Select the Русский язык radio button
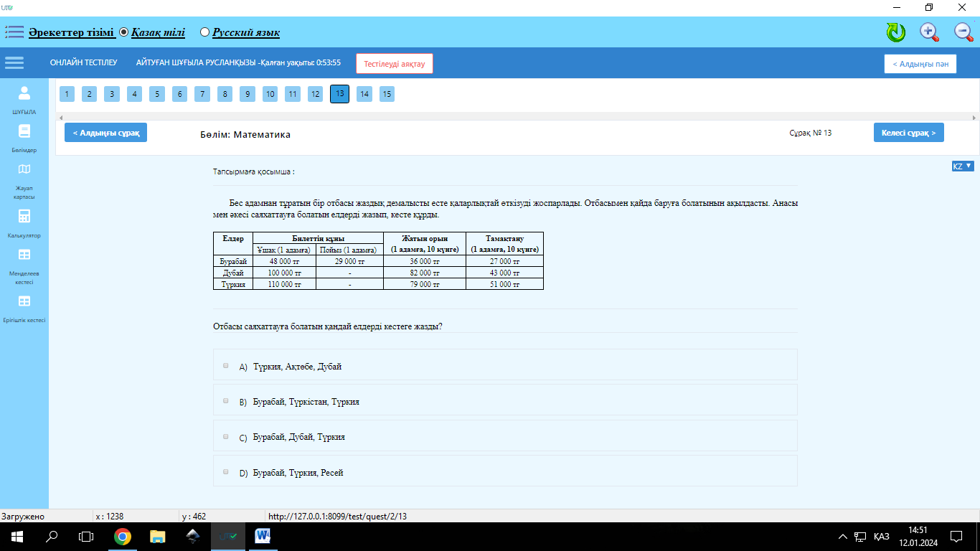Screen dimensions: 980x551 click(205, 32)
